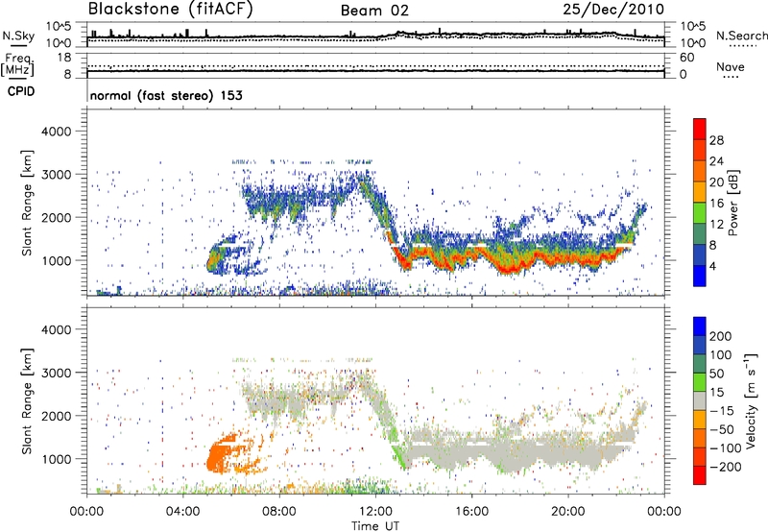Select the 'Beam 02' header label
The width and height of the screenshot is (768, 532).
(x=374, y=11)
